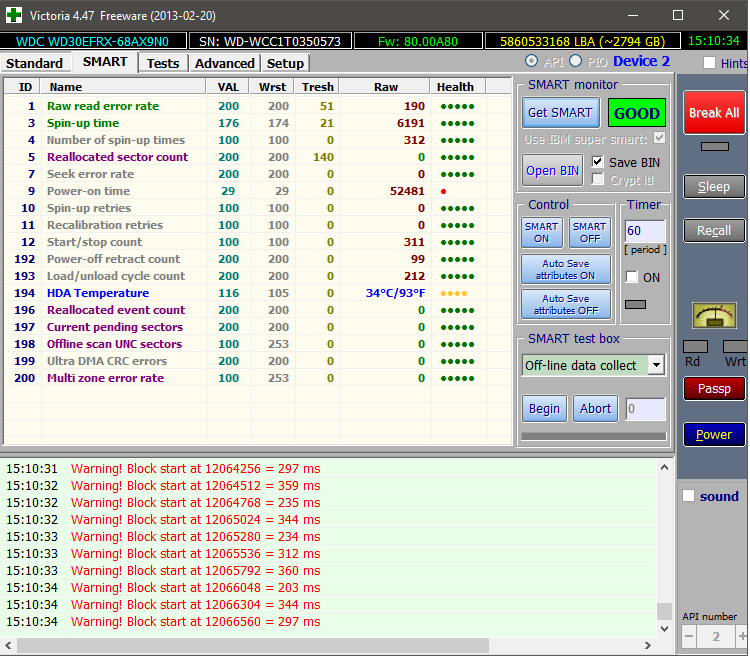This screenshot has width=750, height=657.
Task: Select the Raw read error rate row
Action: [x=258, y=106]
